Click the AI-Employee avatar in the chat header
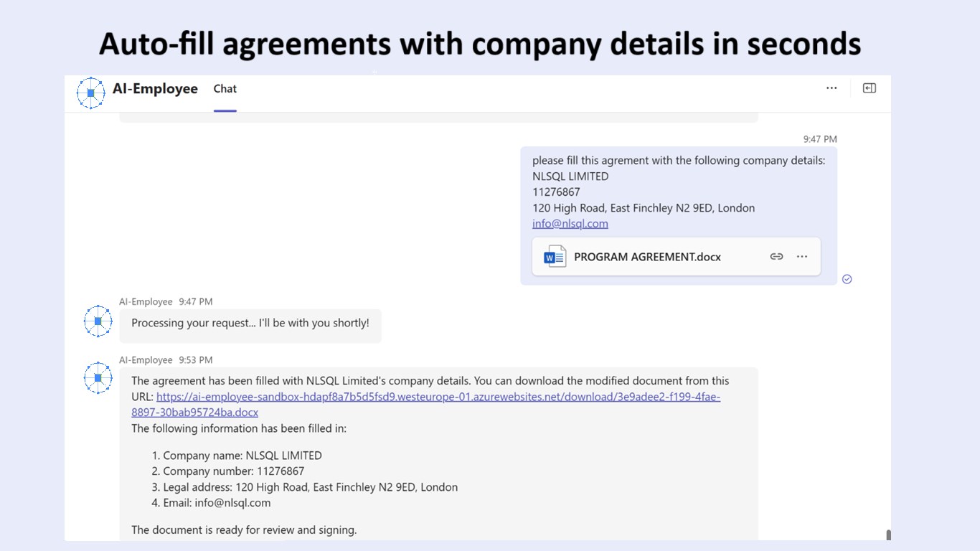 click(x=91, y=93)
